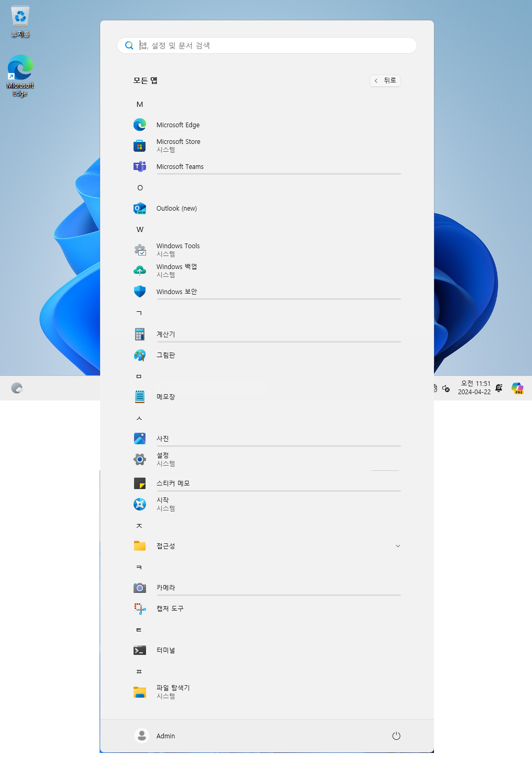532x767 pixels.
Task: Expand the 접근성 folder chevron
Action: point(398,546)
